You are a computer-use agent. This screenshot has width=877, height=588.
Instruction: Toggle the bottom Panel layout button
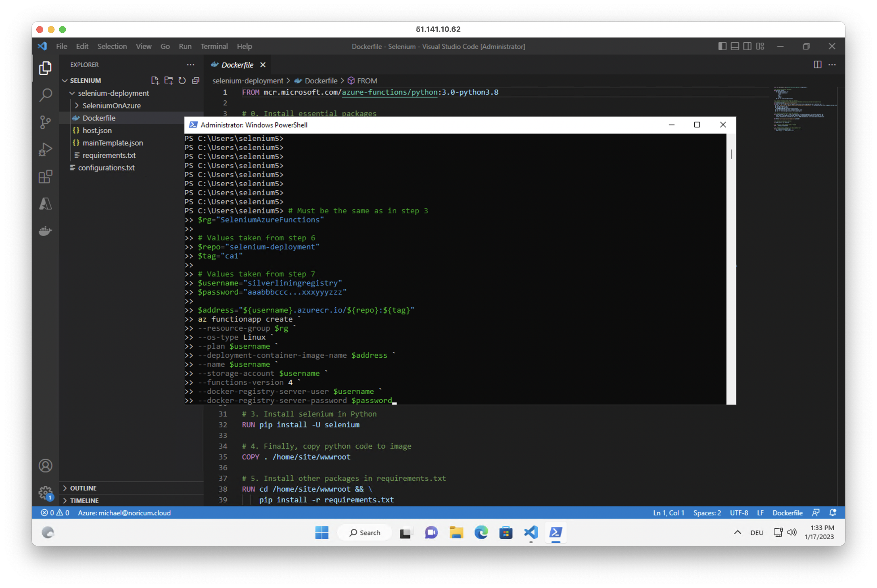734,46
